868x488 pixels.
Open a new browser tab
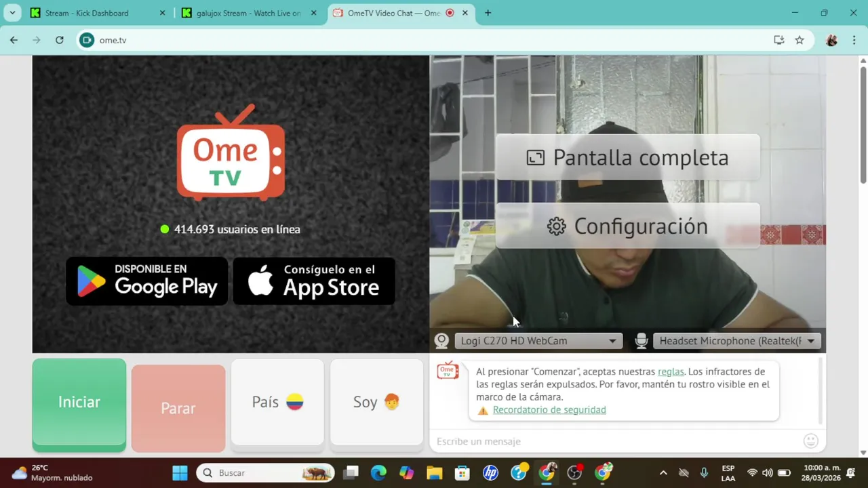point(488,13)
